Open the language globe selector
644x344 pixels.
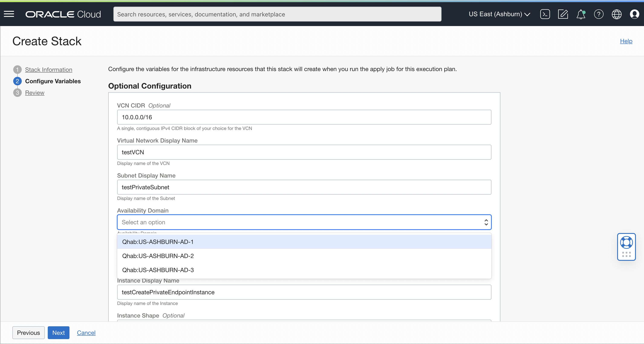pos(617,14)
